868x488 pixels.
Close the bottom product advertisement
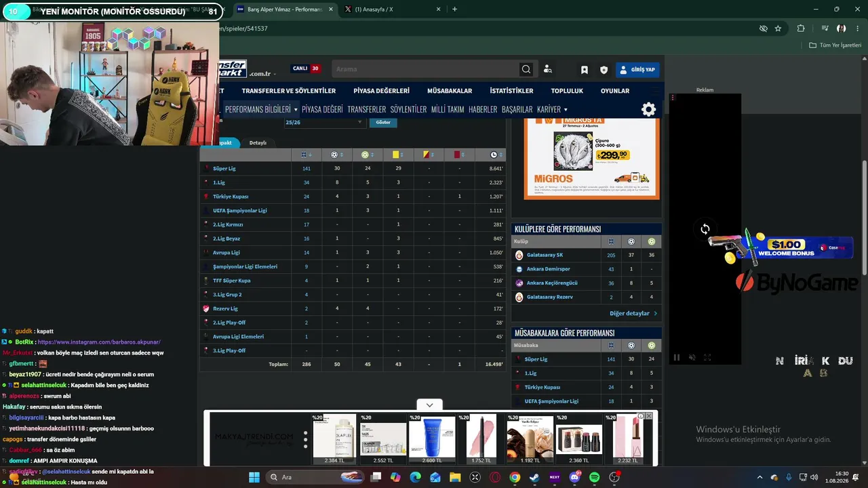[649, 416]
